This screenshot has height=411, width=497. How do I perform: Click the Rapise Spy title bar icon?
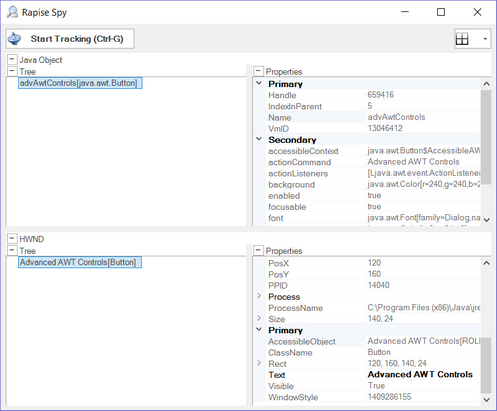click(x=13, y=12)
